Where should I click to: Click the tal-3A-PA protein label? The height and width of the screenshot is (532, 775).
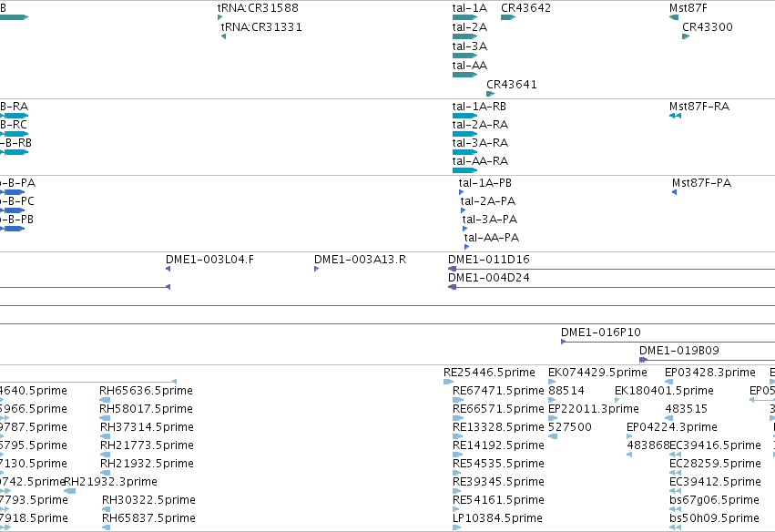[490, 220]
